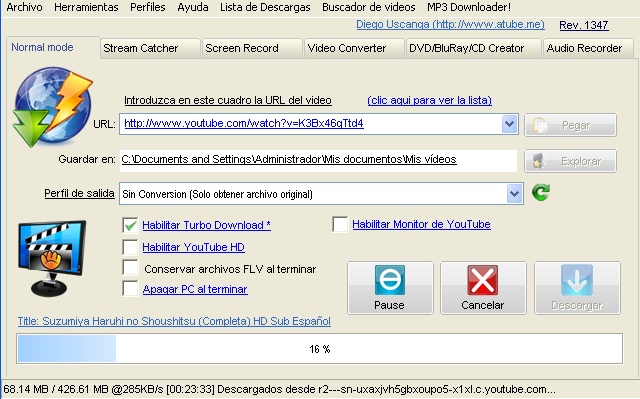
Task: Click the Perfil de salida label link
Action: (79, 193)
